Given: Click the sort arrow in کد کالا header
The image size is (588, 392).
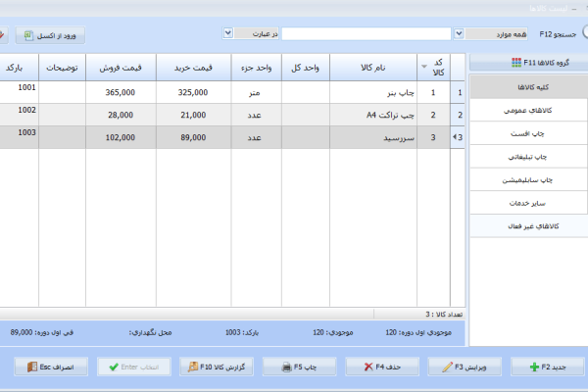Looking at the screenshot, I should 424,67.
